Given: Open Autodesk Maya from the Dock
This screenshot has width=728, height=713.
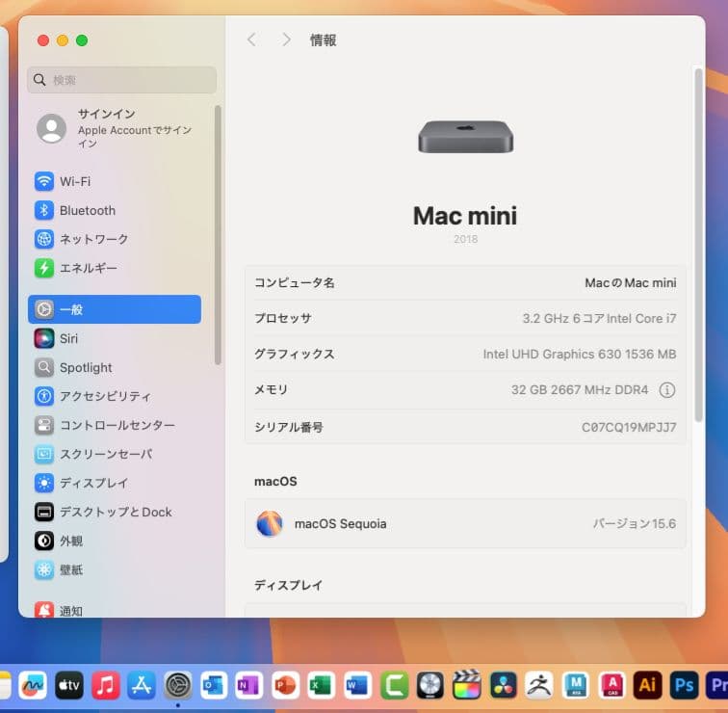Looking at the screenshot, I should coord(576,685).
